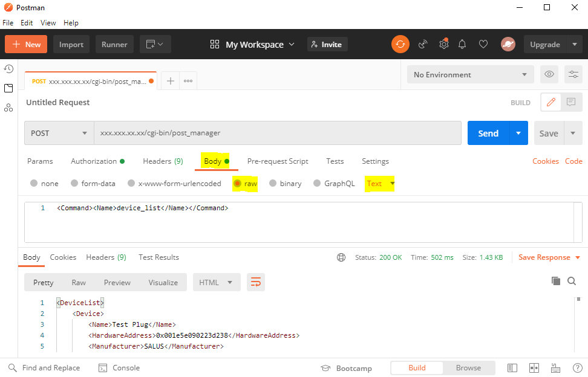This screenshot has width=588, height=377.
Task: Toggle line wrap in response viewer
Action: [x=256, y=282]
